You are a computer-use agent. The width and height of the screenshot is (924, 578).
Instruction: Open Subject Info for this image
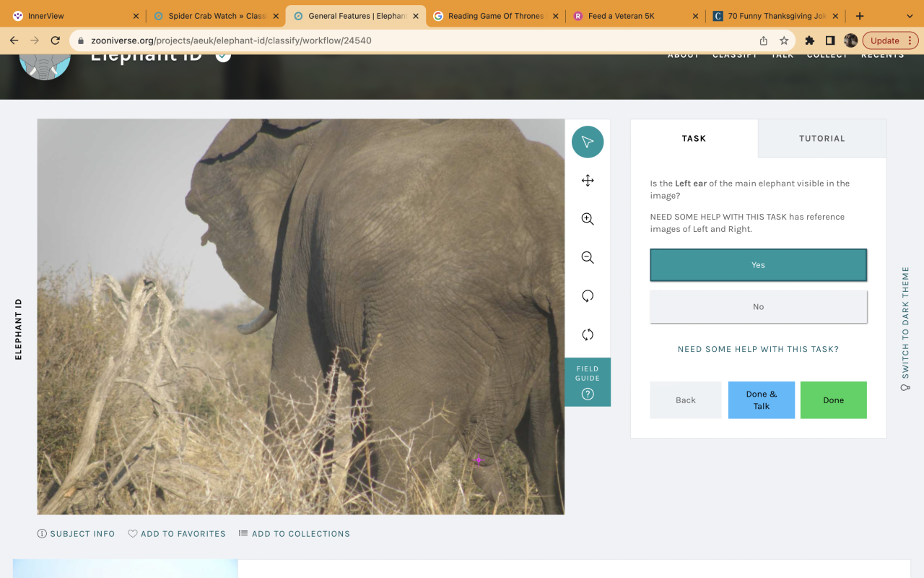[x=77, y=534]
